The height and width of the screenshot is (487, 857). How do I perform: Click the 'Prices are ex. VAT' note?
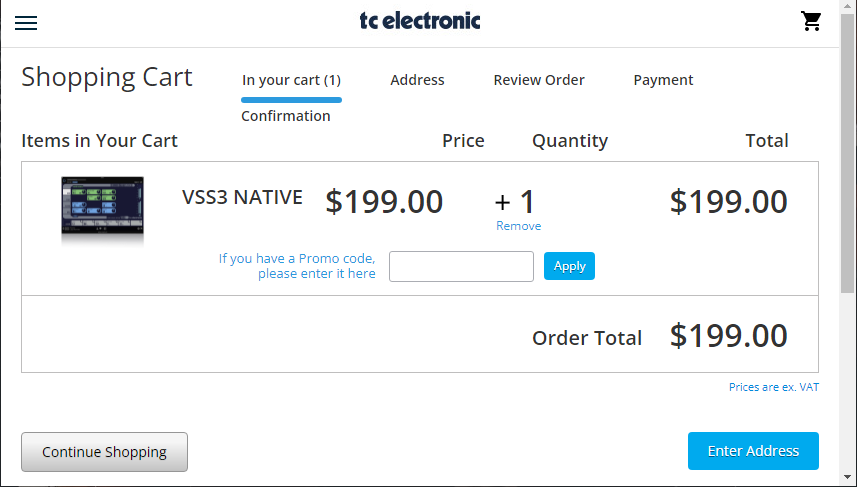tap(773, 387)
